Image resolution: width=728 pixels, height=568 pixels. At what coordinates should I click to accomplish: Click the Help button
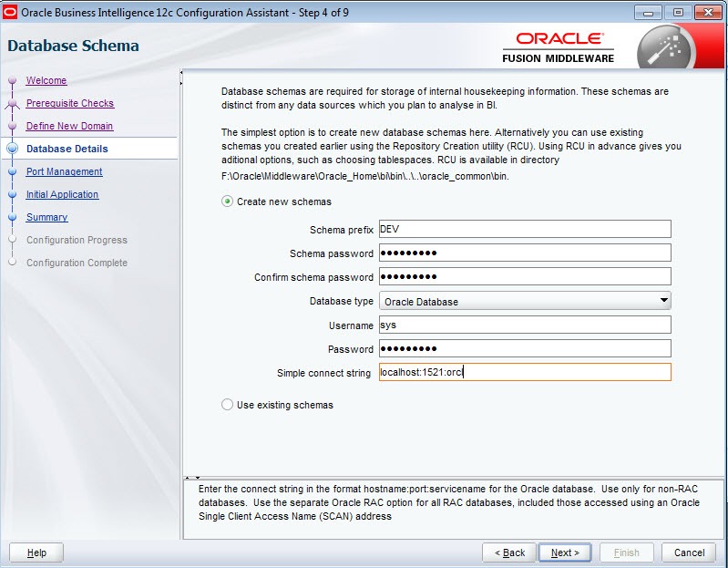[36, 553]
